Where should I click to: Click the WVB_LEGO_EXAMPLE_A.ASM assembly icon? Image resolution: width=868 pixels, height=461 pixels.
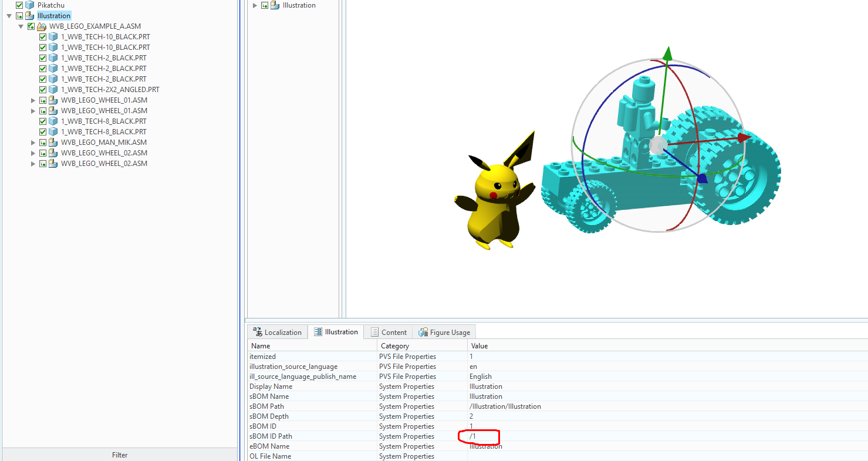tap(42, 26)
